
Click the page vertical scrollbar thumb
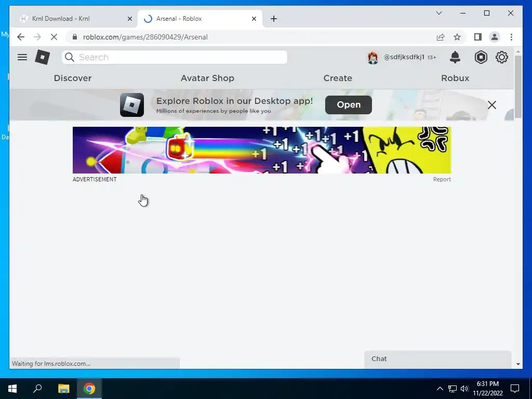518,87
